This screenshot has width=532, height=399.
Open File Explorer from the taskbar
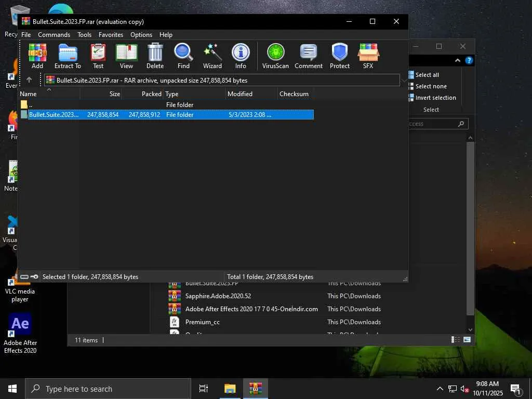tap(230, 389)
